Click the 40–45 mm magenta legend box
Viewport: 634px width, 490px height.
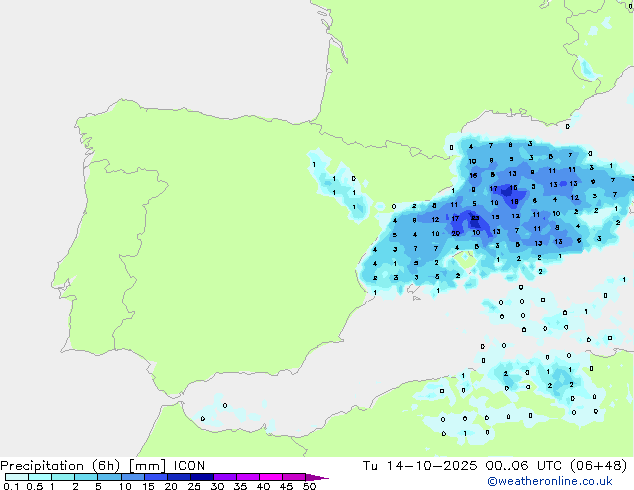tap(271, 477)
